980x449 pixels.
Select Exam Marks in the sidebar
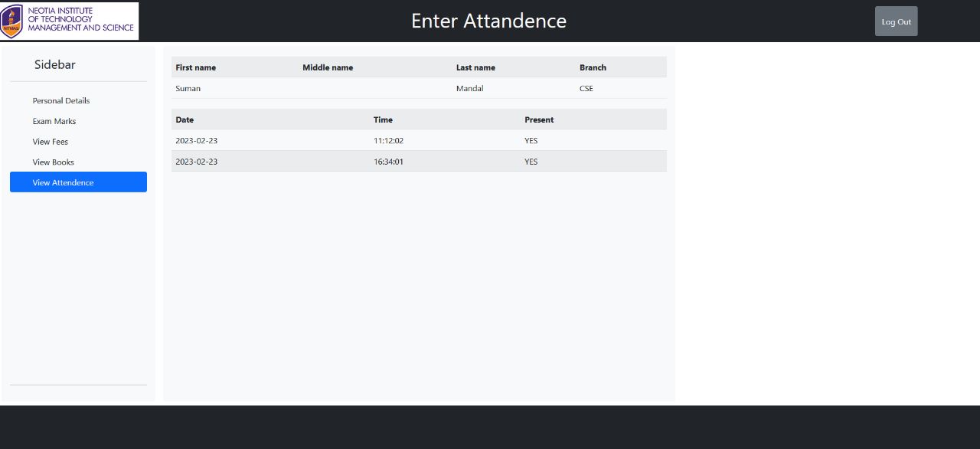[54, 121]
